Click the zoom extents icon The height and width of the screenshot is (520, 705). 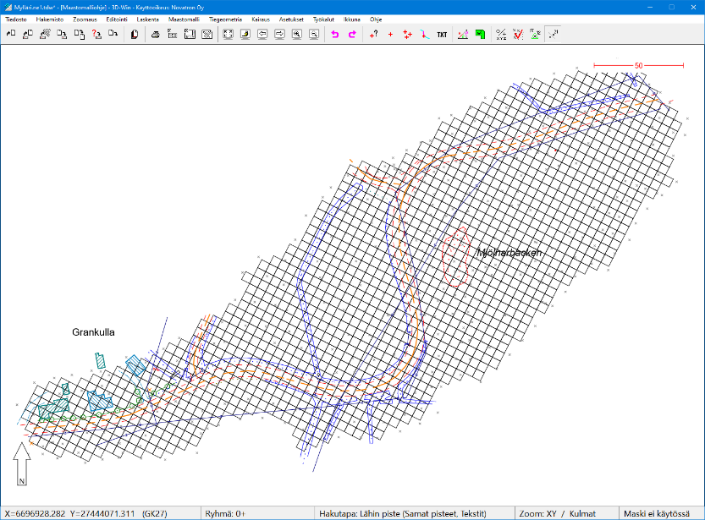click(x=228, y=34)
